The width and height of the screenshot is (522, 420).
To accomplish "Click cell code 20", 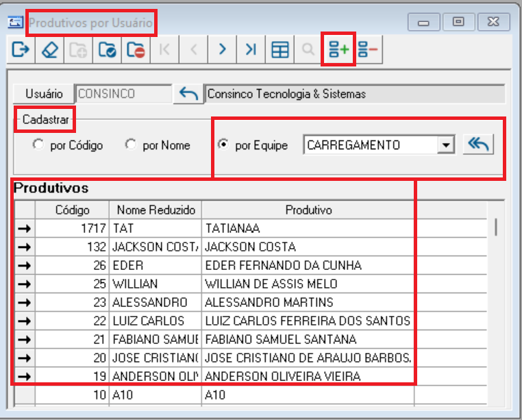I will coord(72,358).
